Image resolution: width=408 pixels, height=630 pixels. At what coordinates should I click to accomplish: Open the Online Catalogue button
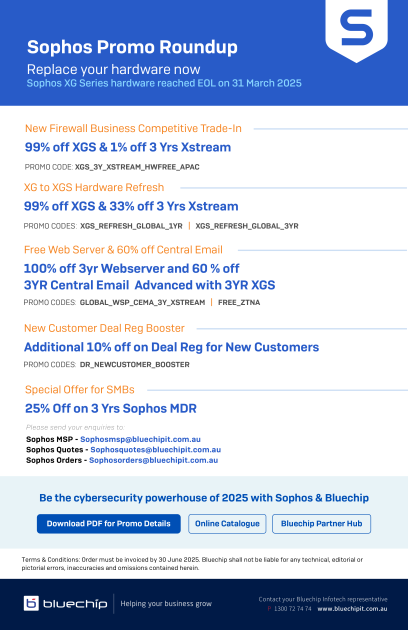tap(227, 524)
